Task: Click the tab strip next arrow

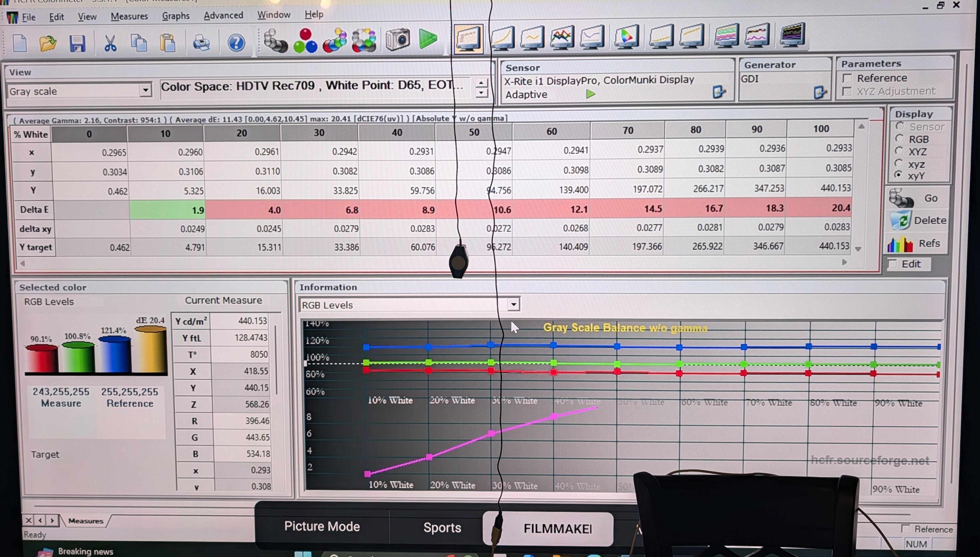Action: click(52, 520)
